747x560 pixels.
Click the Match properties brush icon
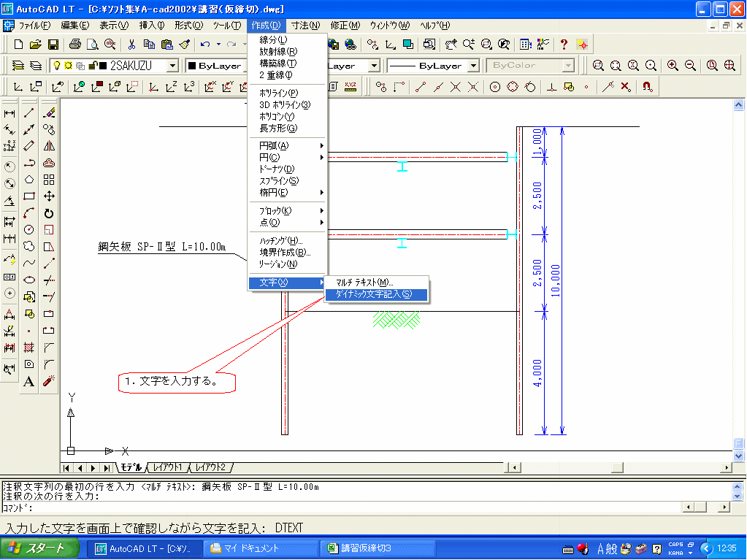point(184,45)
